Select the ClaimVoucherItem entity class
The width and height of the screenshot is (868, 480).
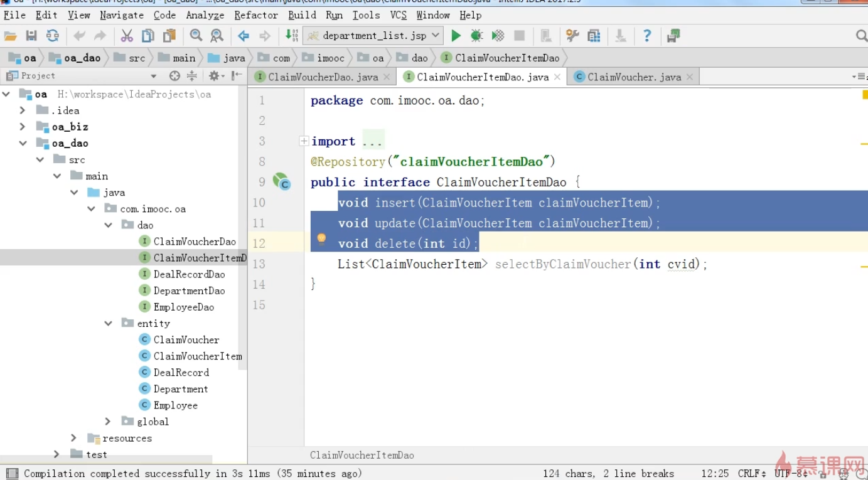tap(191, 356)
